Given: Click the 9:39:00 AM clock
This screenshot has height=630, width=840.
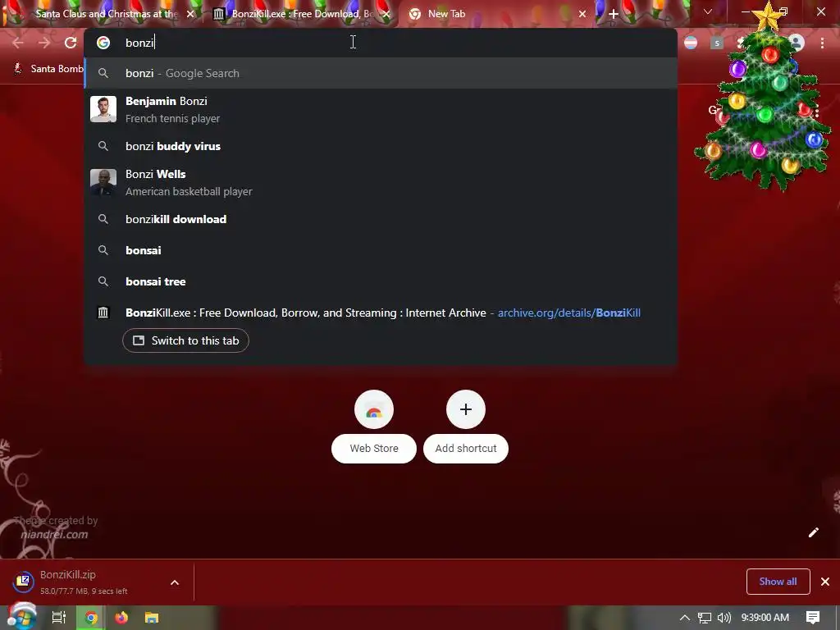Looking at the screenshot, I should (765, 618).
